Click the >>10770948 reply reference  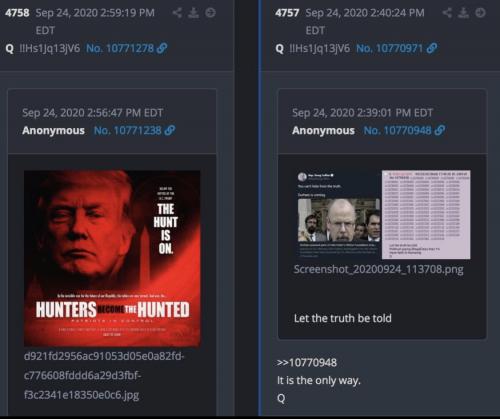pos(307,362)
